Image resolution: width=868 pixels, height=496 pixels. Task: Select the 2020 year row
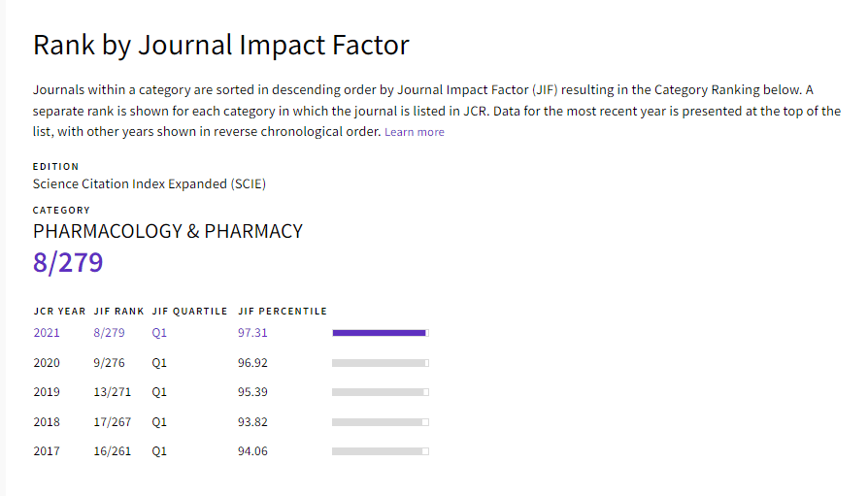(x=47, y=363)
